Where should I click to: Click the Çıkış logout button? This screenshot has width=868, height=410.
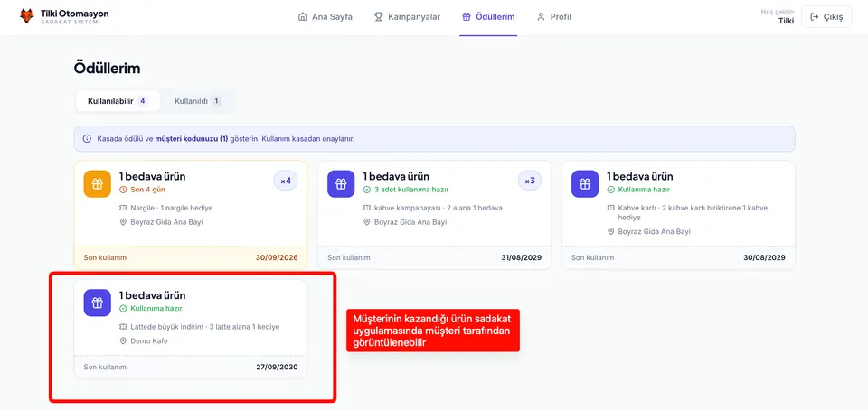pos(826,16)
